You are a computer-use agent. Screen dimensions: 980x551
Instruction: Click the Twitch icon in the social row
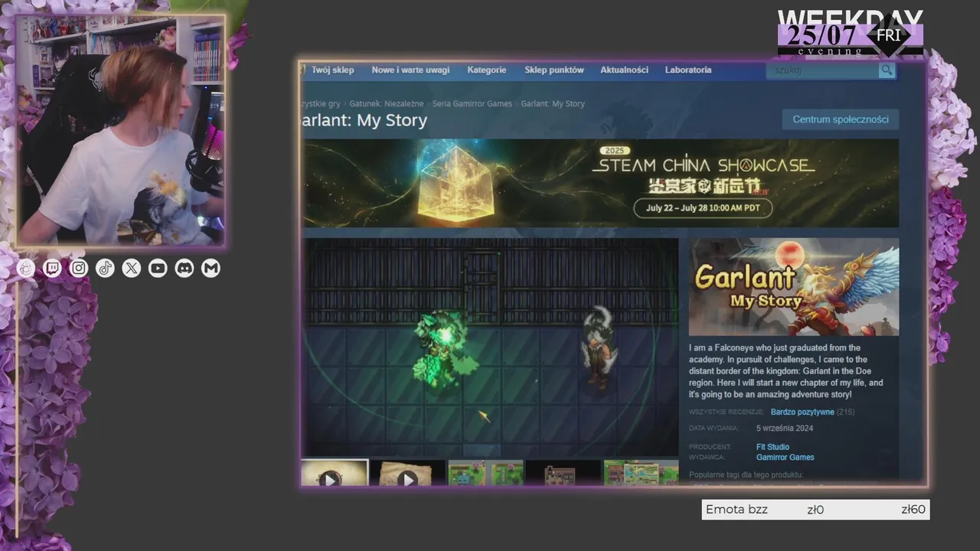[x=53, y=268]
